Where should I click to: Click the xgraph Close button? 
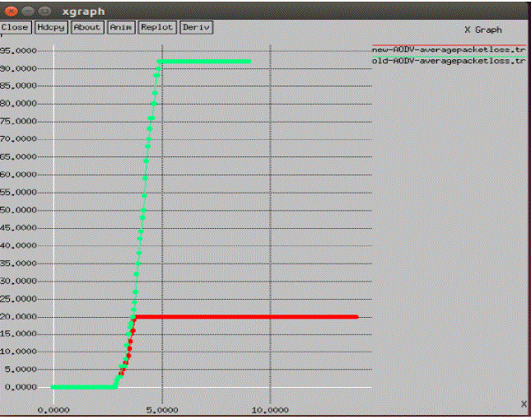[15, 27]
